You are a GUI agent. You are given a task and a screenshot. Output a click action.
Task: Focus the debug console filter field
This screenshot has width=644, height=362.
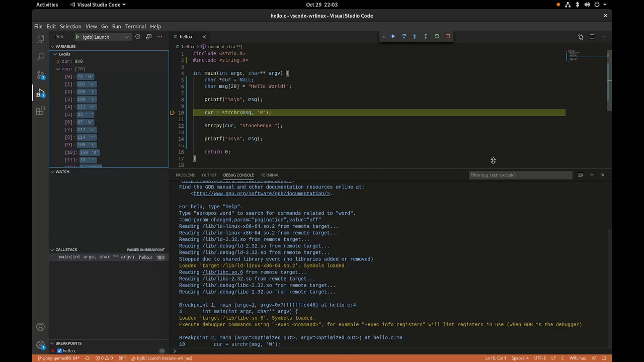tap(520, 175)
